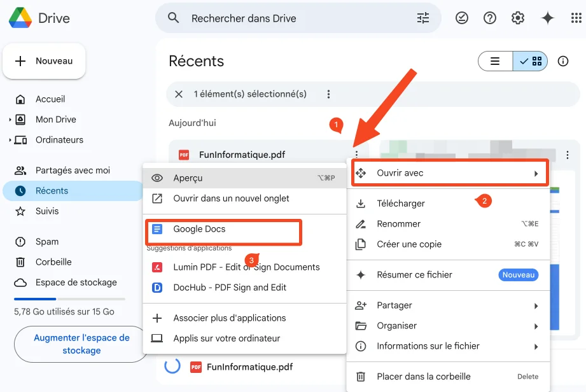Image resolution: width=586 pixels, height=392 pixels.
Task: Open Drive settings gear icon
Action: (518, 18)
